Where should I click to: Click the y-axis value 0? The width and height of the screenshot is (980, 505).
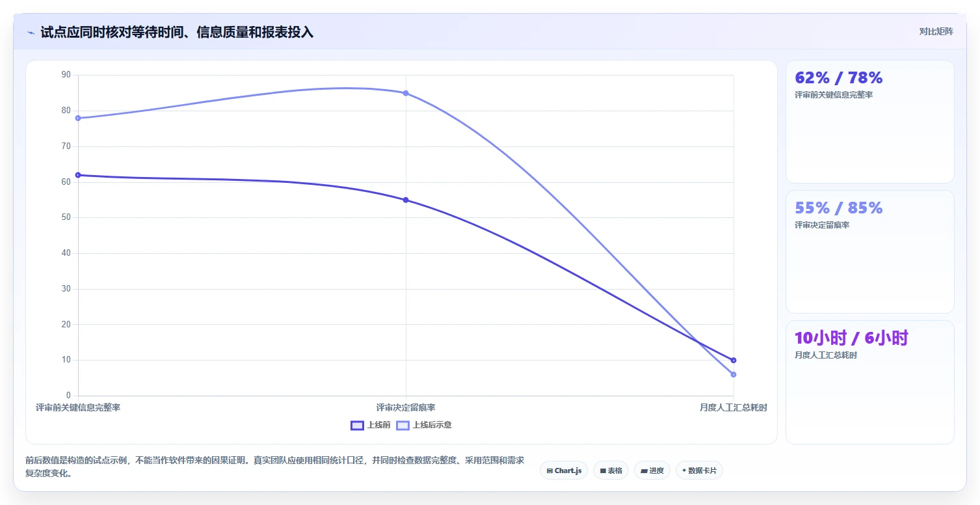click(68, 396)
